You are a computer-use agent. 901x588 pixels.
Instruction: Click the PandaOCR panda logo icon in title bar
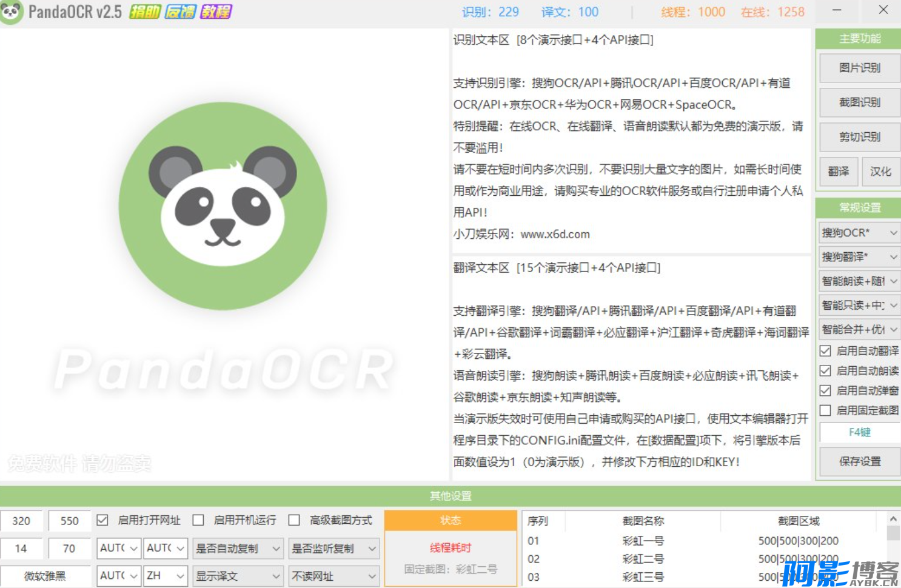pos(11,12)
